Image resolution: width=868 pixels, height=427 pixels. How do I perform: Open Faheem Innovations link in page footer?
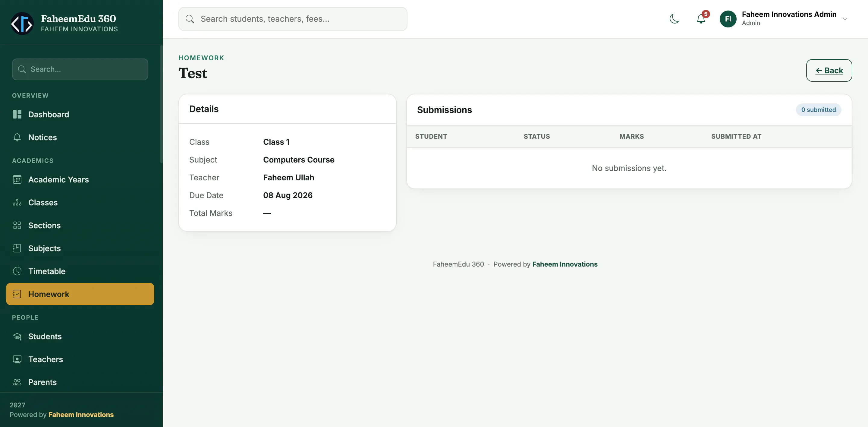565,264
